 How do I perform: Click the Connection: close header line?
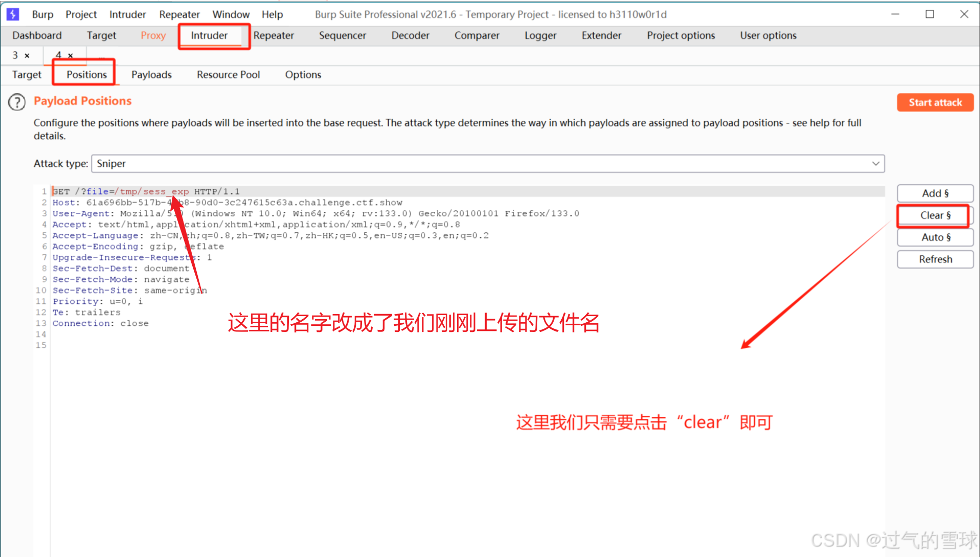point(100,323)
